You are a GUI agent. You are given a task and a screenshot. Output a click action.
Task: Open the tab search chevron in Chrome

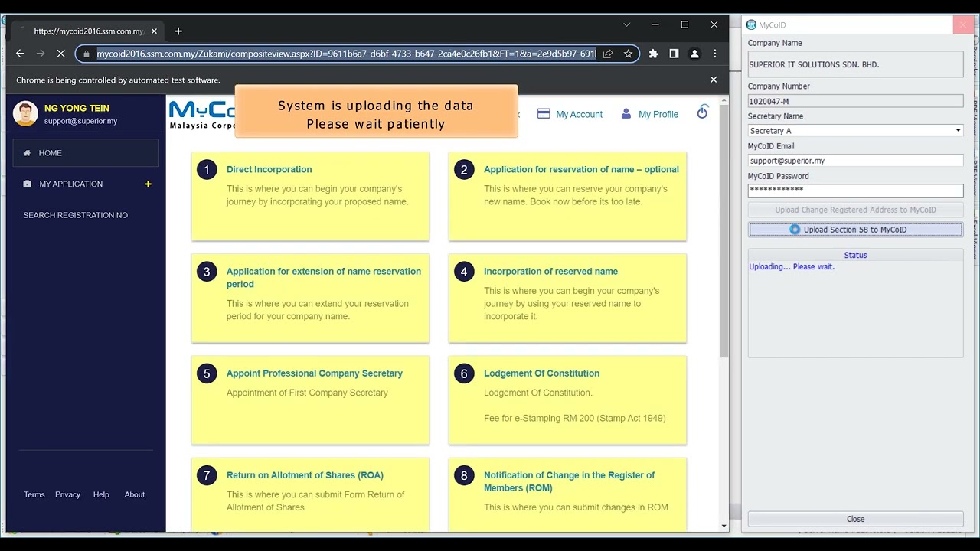626,24
